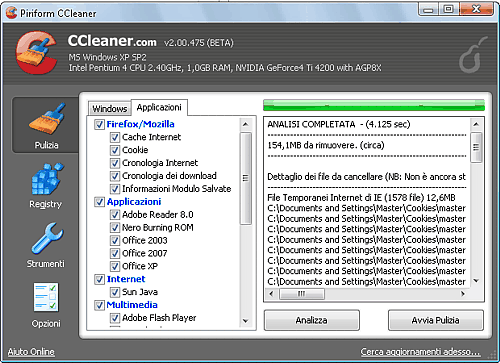Click results pane scroll down arrow
Viewport: 500px width, 363px height.
click(476, 281)
